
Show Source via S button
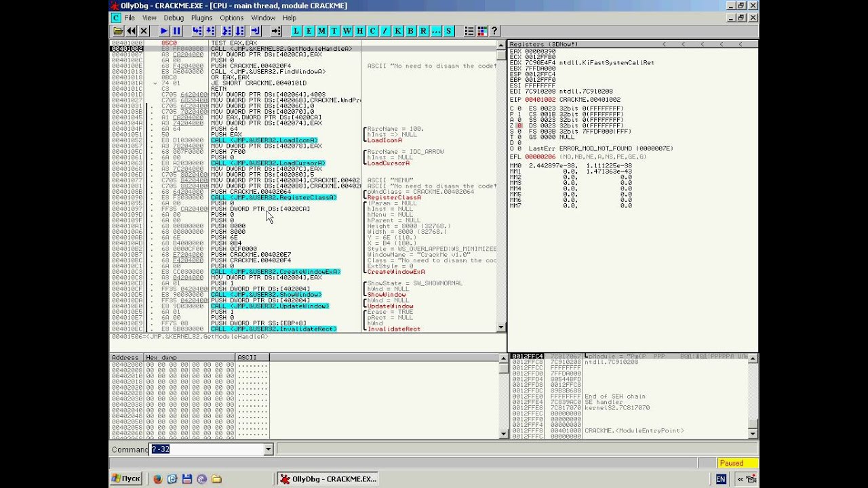pyautogui.click(x=449, y=31)
